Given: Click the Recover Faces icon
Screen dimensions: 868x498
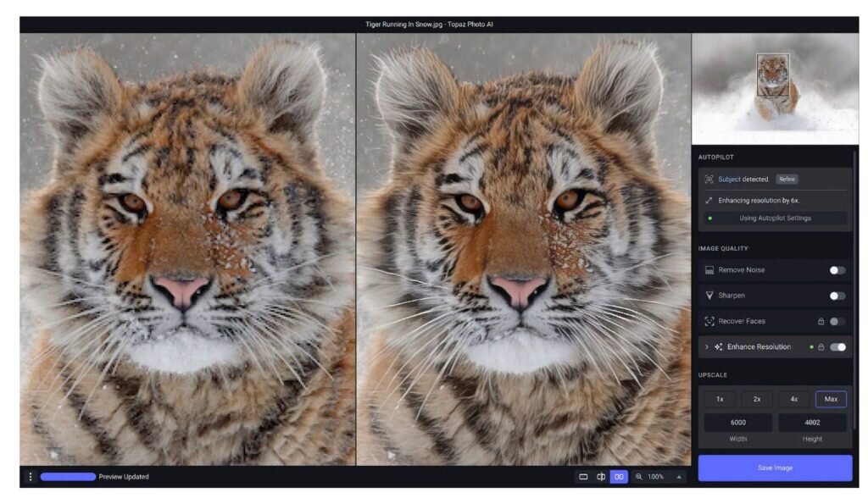Looking at the screenshot, I should pos(709,321).
